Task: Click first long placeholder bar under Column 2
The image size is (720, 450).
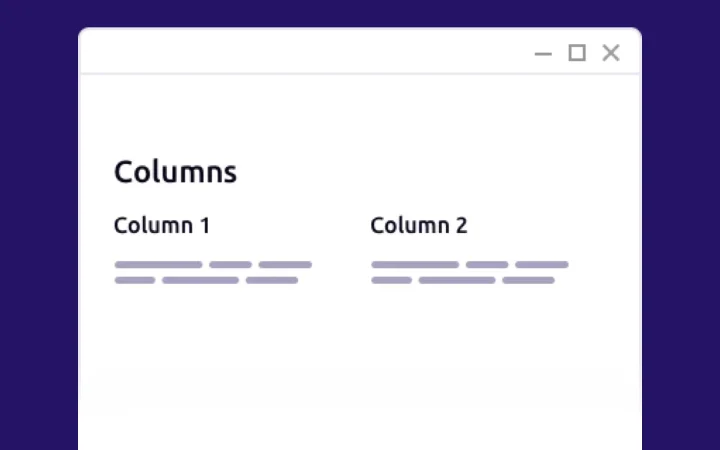Action: pos(415,265)
